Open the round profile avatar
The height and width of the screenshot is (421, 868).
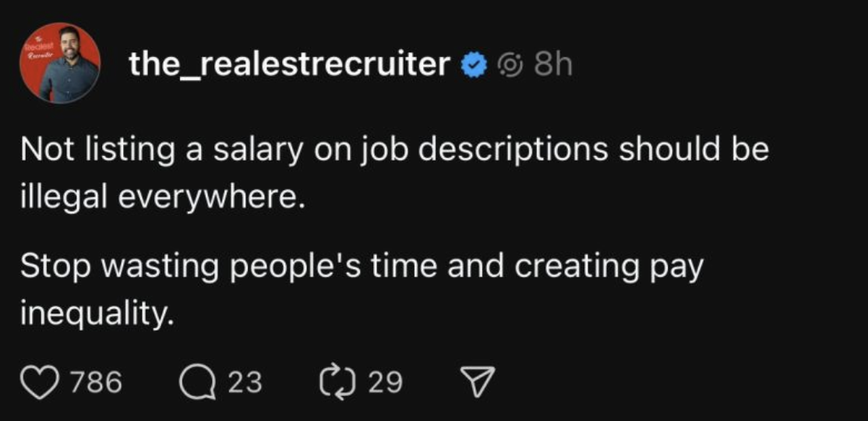click(59, 64)
